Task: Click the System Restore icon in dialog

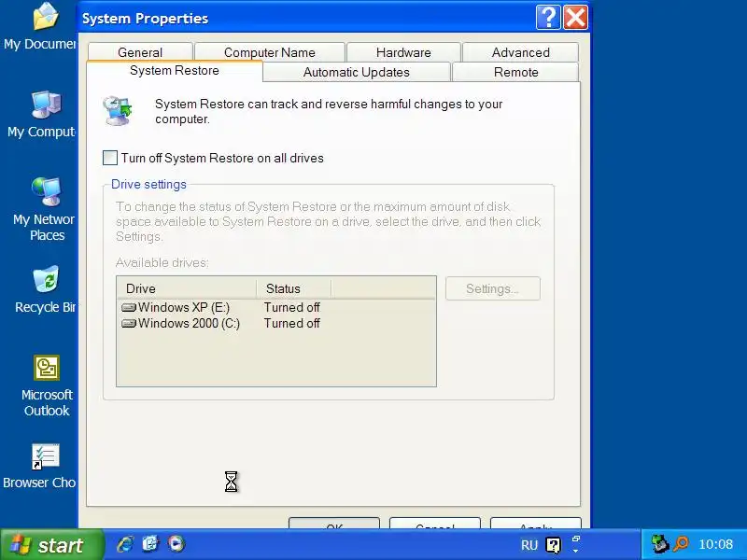Action: 118,110
